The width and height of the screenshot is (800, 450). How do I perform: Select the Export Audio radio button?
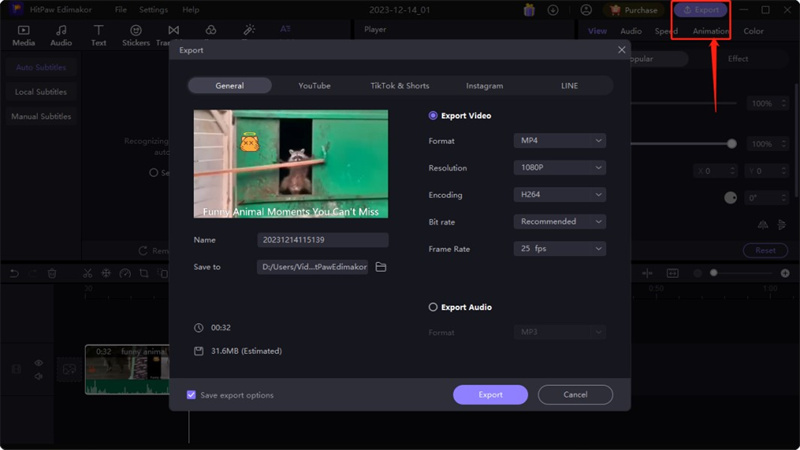coord(433,307)
